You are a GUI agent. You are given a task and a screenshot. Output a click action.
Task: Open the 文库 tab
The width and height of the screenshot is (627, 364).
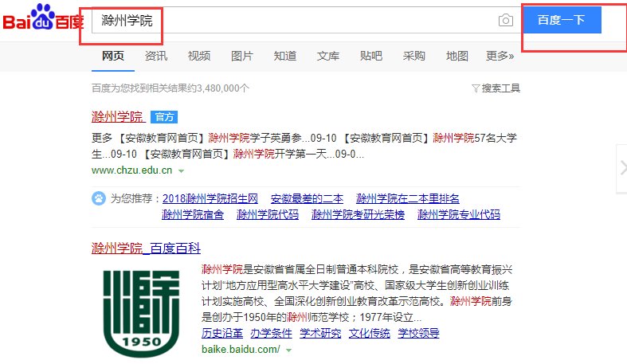328,56
